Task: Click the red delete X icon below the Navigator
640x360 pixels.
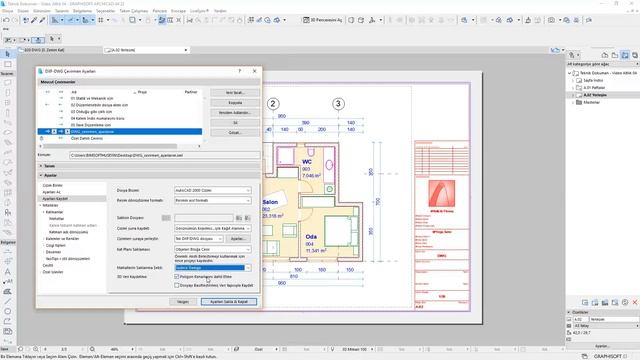Action: (635, 302)
